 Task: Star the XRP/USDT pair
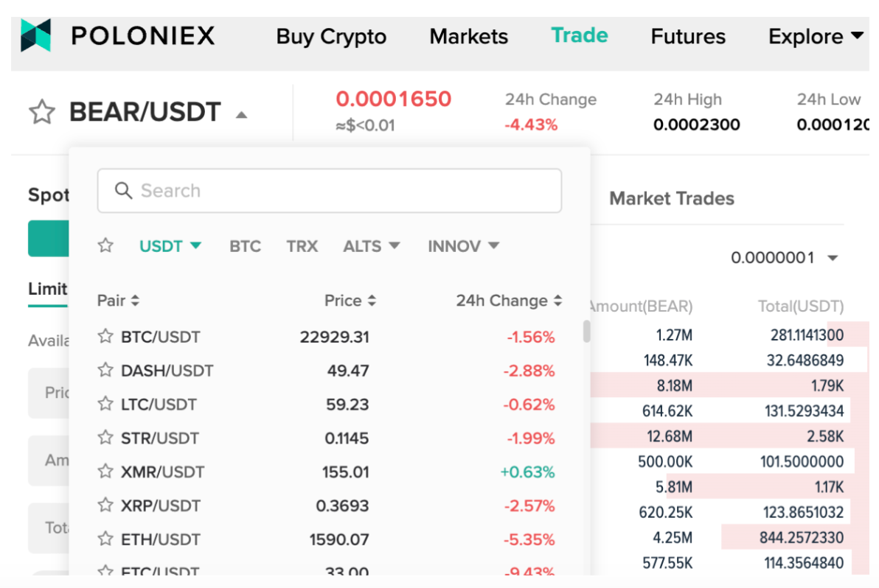(105, 505)
